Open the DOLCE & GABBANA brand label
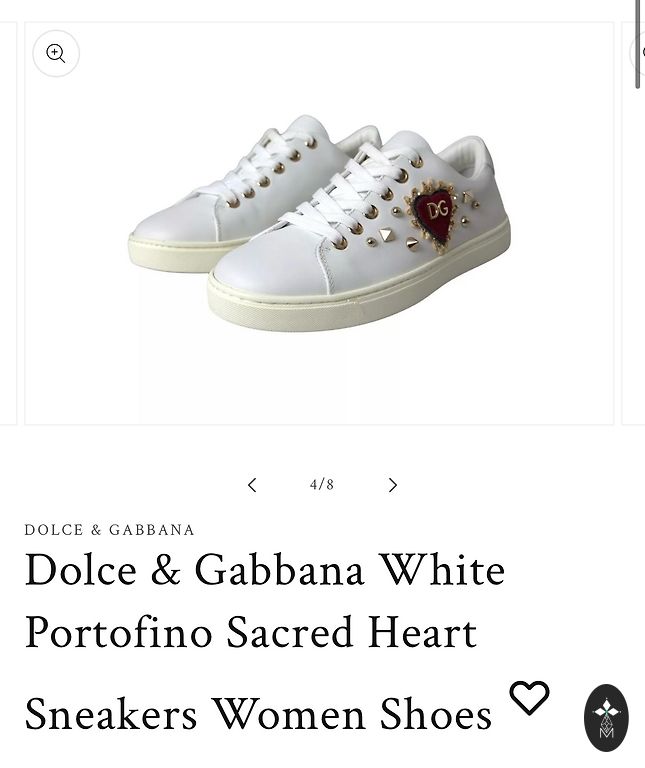This screenshot has height=768, width=645. point(110,530)
